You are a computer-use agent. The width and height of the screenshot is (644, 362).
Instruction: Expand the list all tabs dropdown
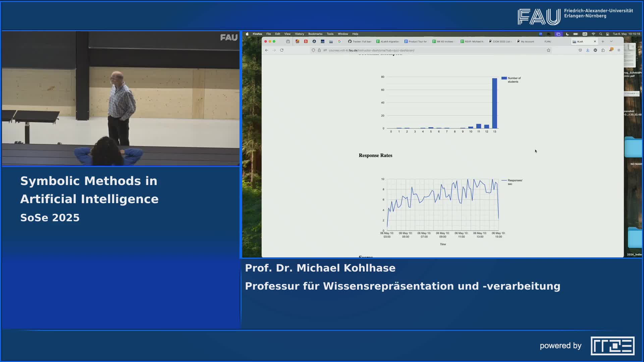(x=611, y=42)
